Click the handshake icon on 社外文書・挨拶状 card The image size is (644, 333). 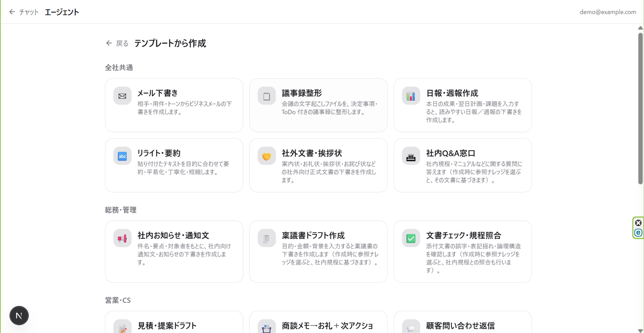[266, 156]
